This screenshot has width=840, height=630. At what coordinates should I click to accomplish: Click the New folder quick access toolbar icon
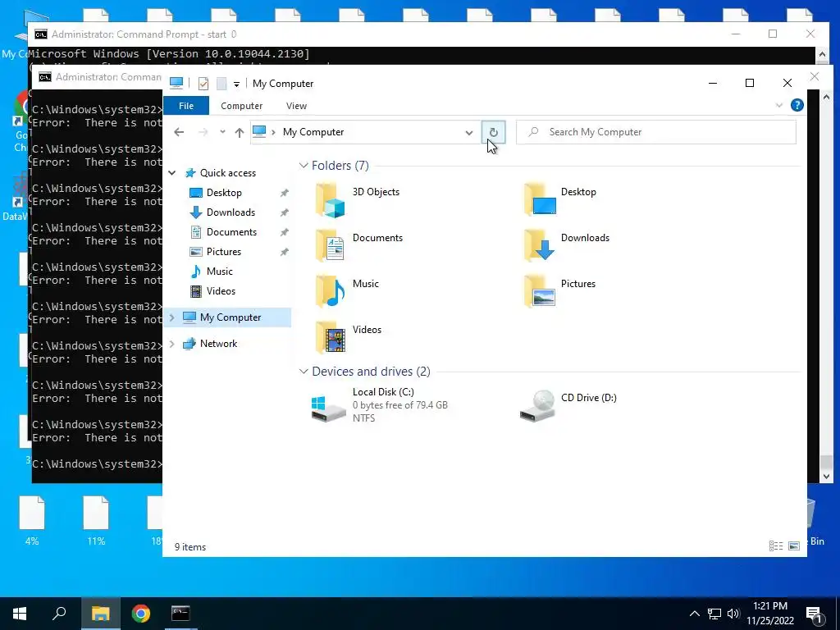point(221,84)
